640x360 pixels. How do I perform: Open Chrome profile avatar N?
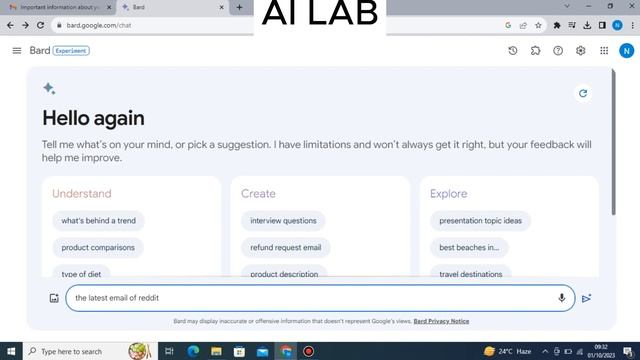617,25
